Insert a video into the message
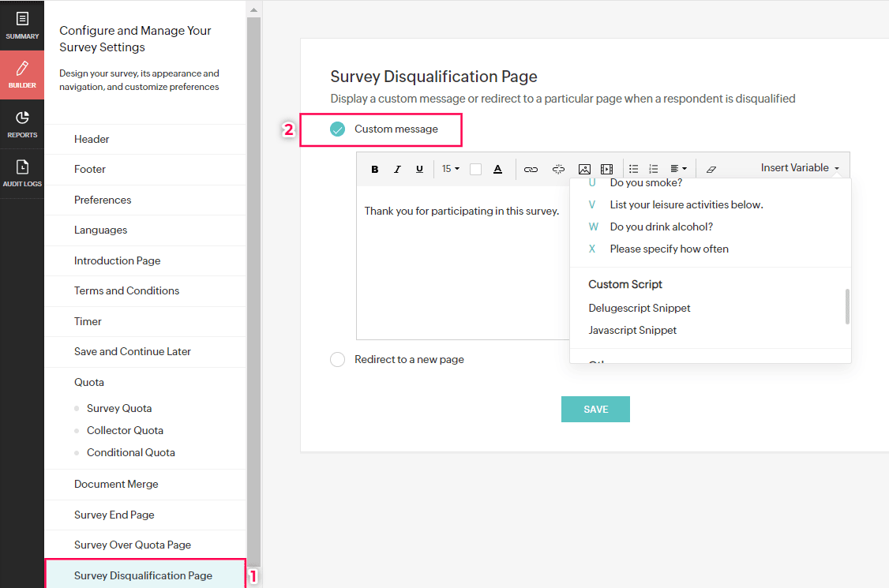The image size is (889, 588). (606, 169)
